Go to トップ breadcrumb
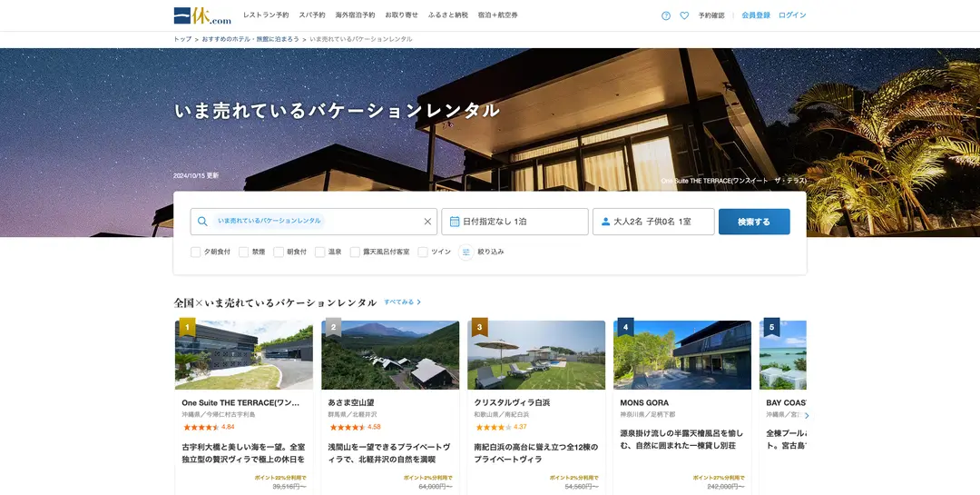Image resolution: width=980 pixels, height=495 pixels. (182, 39)
